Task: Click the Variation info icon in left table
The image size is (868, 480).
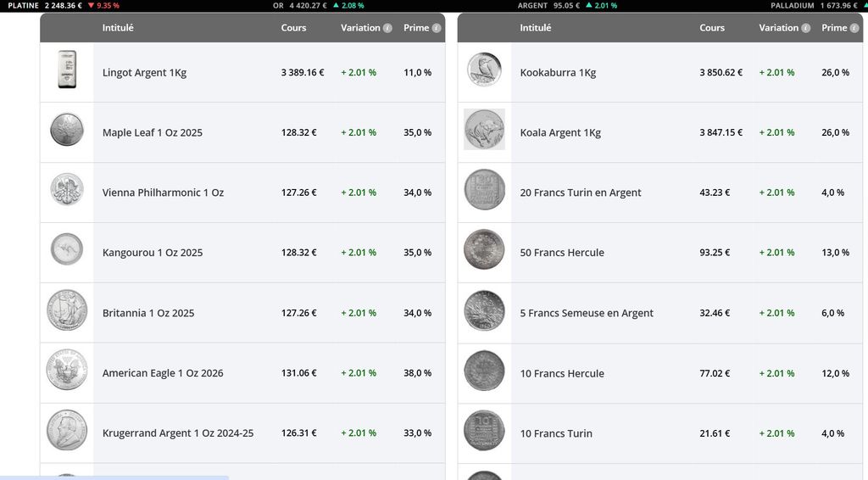Action: (x=387, y=28)
